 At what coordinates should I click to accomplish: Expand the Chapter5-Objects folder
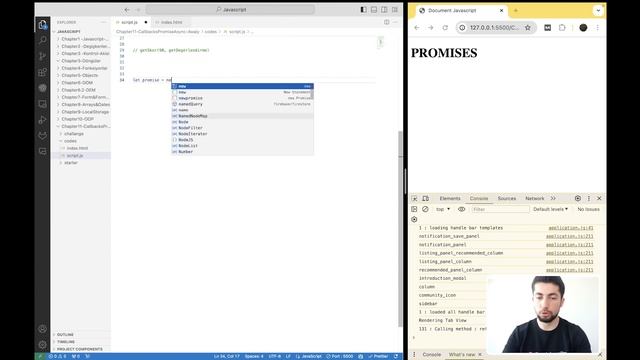click(x=82, y=76)
